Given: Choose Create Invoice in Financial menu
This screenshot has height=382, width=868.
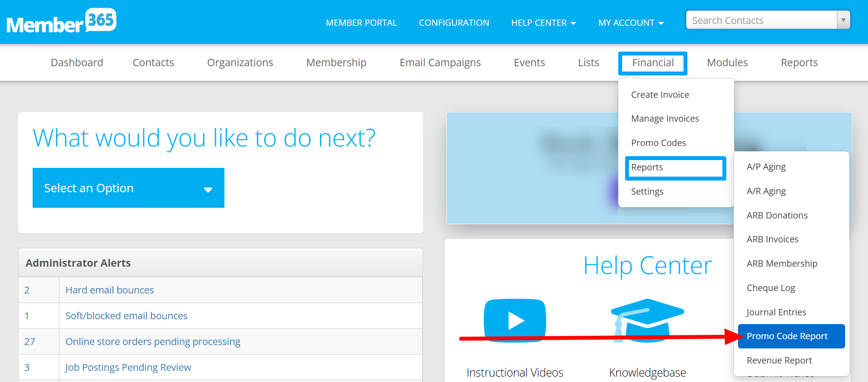Looking at the screenshot, I should (660, 95).
